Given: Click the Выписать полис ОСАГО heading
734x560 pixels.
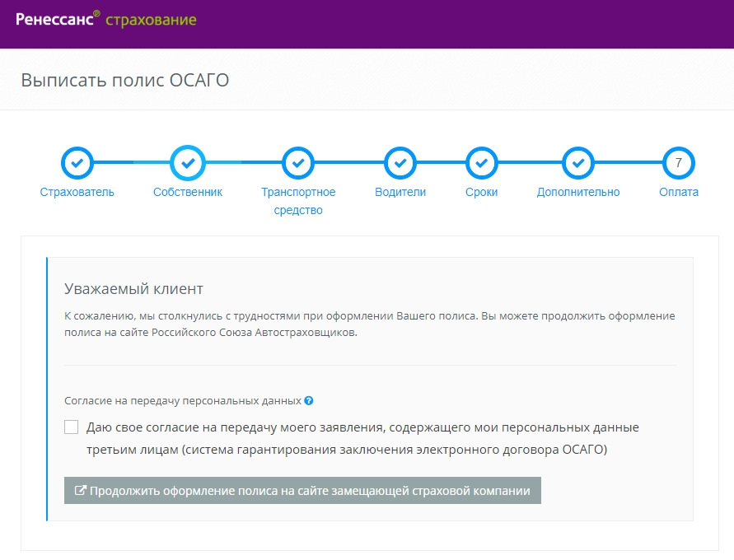Looking at the screenshot, I should [x=125, y=80].
